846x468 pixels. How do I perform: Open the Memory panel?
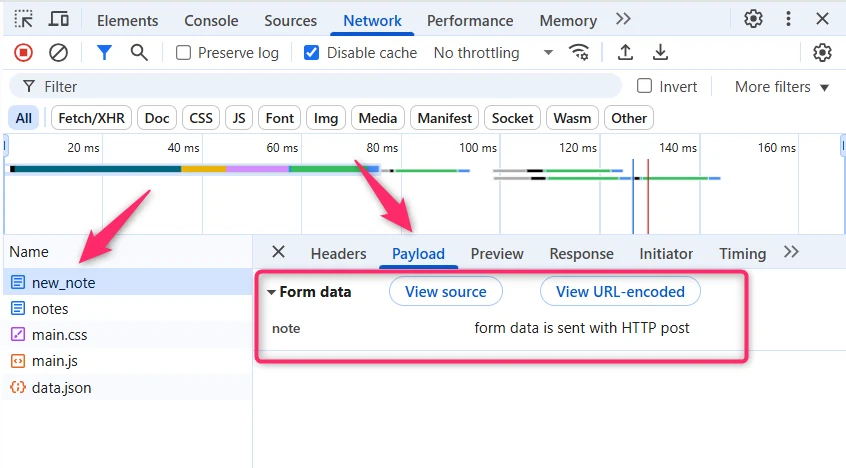[568, 21]
